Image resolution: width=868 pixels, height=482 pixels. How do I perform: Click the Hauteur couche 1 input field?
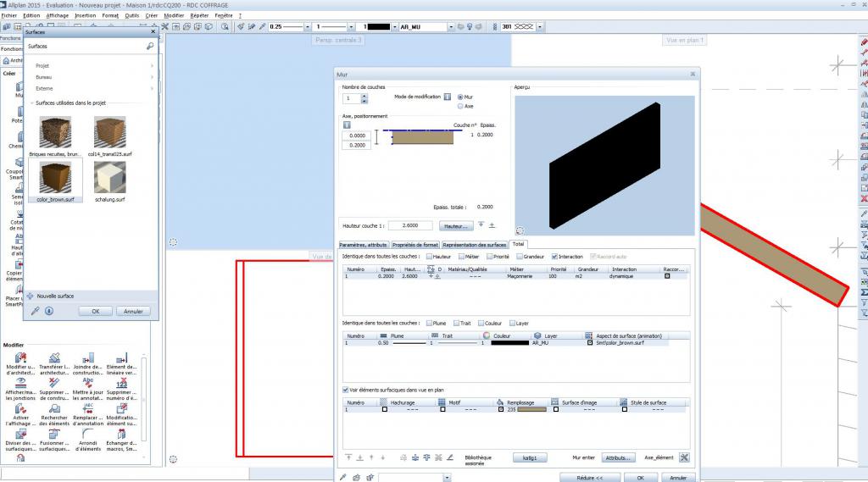point(410,226)
